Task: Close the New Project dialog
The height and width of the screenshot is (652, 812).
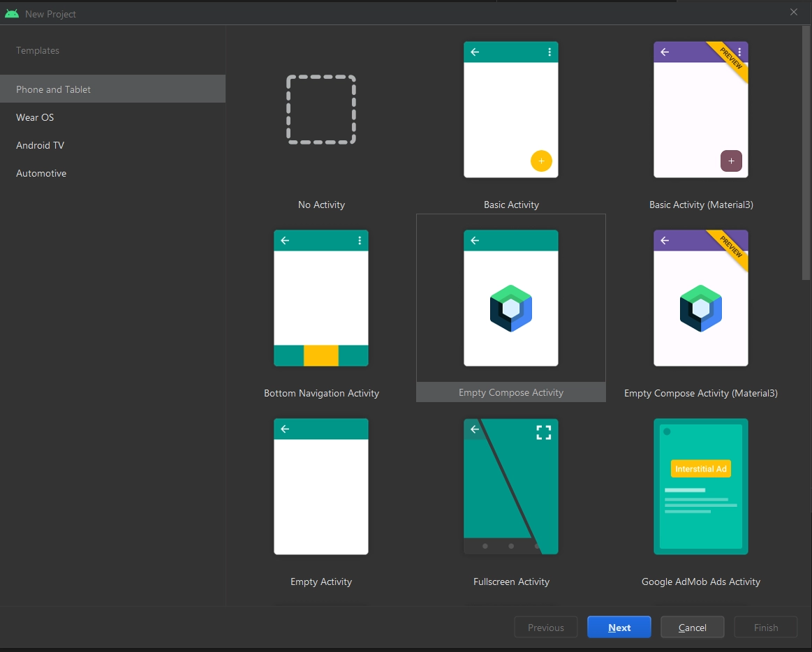Action: coord(793,12)
